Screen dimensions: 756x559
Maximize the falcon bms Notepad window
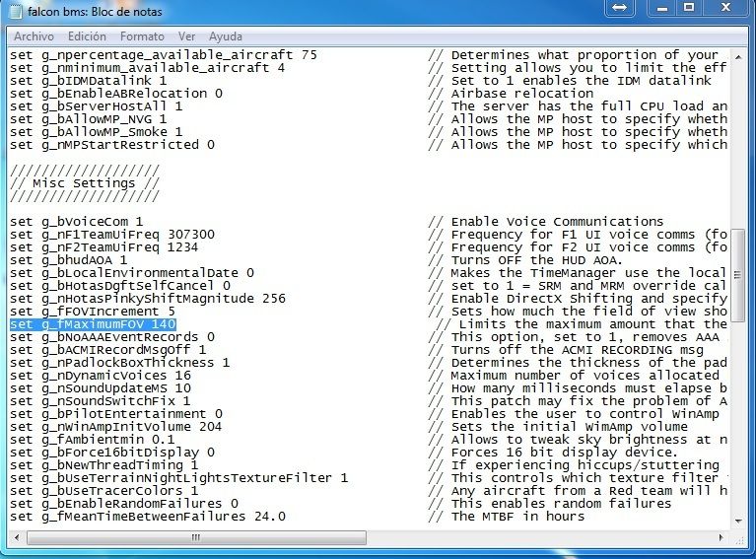coord(689,7)
